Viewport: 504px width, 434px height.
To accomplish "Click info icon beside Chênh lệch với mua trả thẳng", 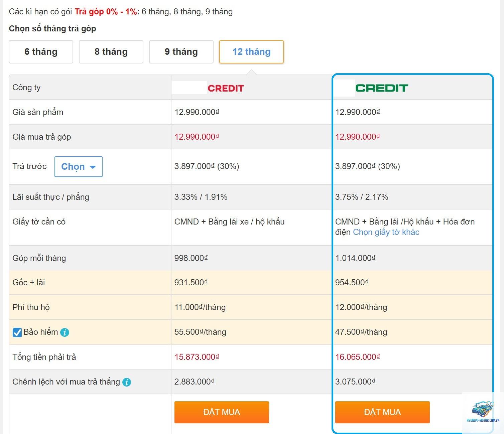I will [127, 382].
